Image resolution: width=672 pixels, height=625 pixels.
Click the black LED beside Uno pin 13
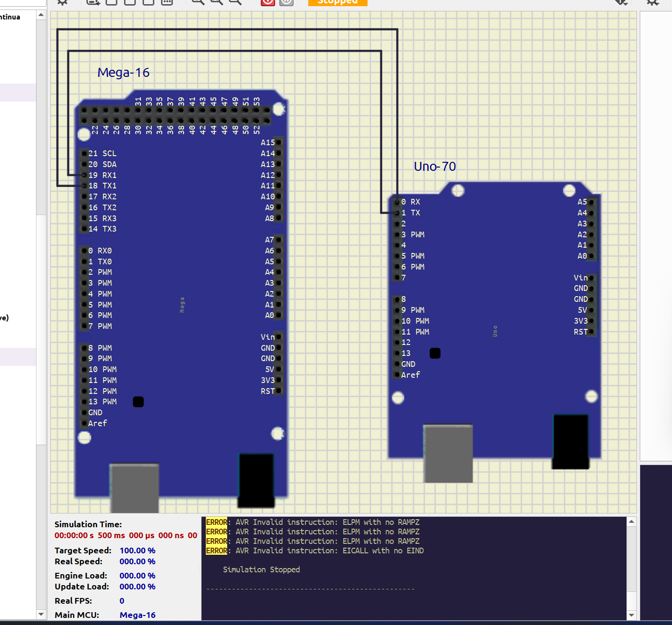(x=435, y=353)
